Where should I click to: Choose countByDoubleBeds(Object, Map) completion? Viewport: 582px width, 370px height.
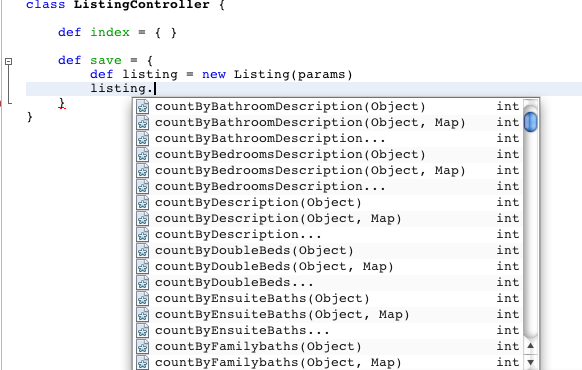coord(328,266)
